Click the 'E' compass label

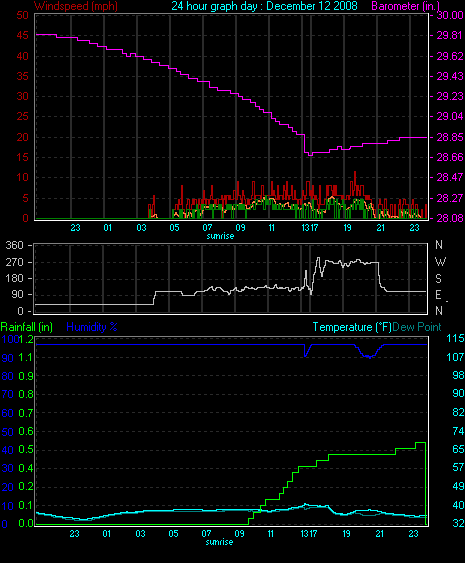(438, 295)
